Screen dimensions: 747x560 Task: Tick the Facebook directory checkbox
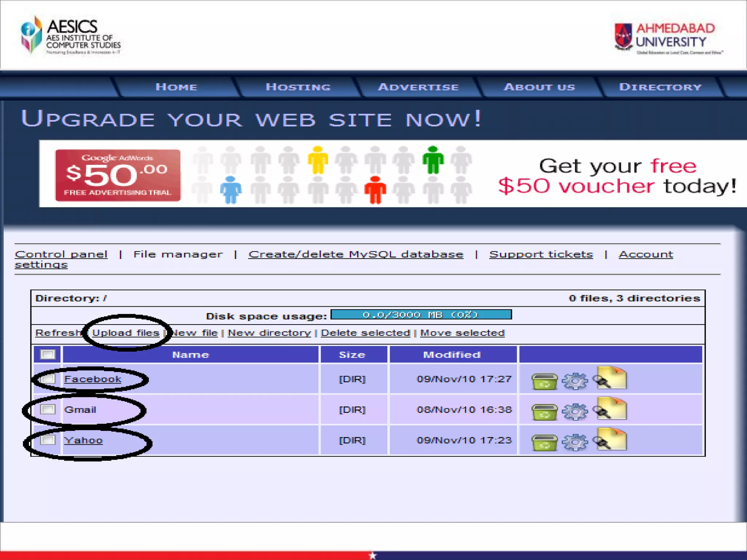tap(48, 379)
